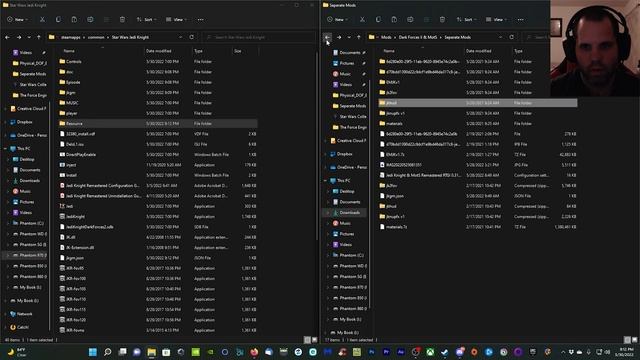Open See more (…) in Separate Mods window
The width and height of the screenshot is (640, 360).
pyautogui.click(x=520, y=20)
